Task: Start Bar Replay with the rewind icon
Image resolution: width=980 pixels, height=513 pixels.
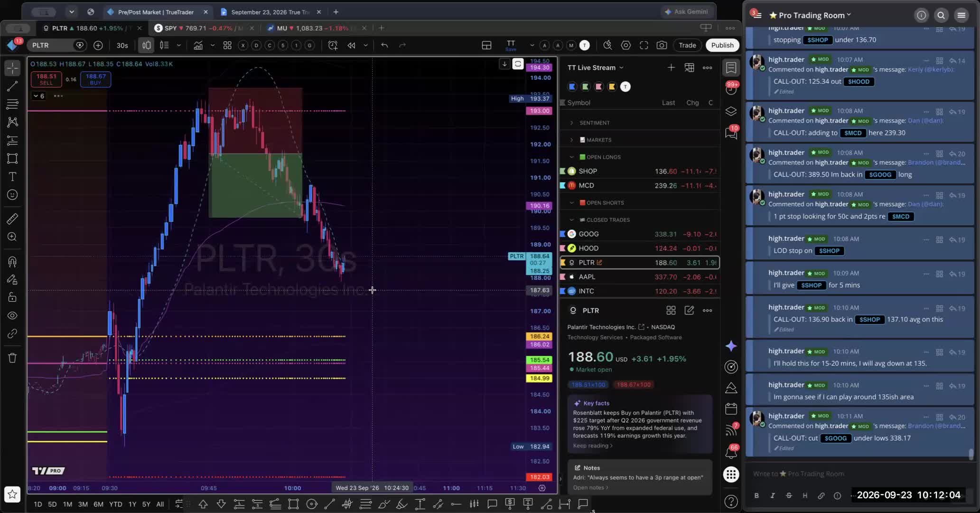Action: [x=351, y=45]
